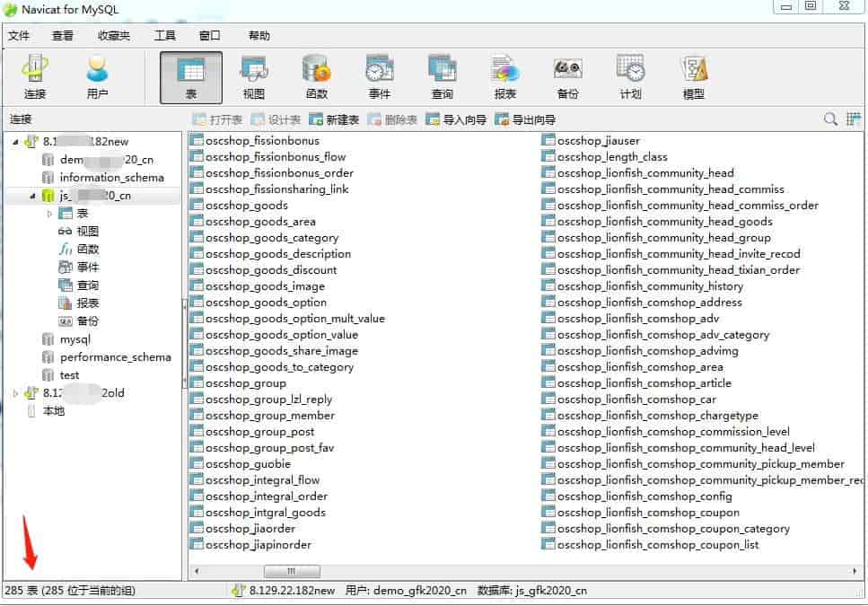The width and height of the screenshot is (868, 606).
Task: Click 设计表 (Design Table) button
Action: coord(276,119)
